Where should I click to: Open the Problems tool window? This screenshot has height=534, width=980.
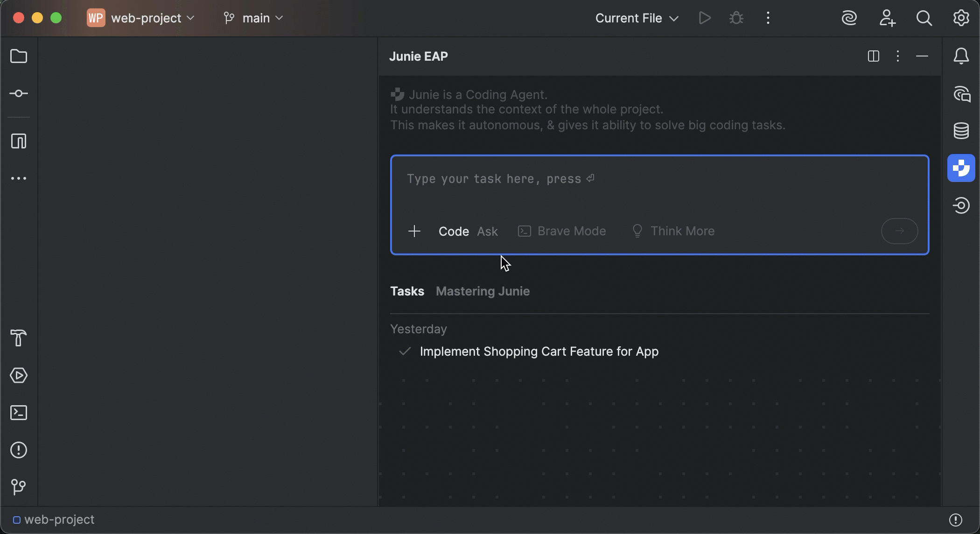(19, 450)
